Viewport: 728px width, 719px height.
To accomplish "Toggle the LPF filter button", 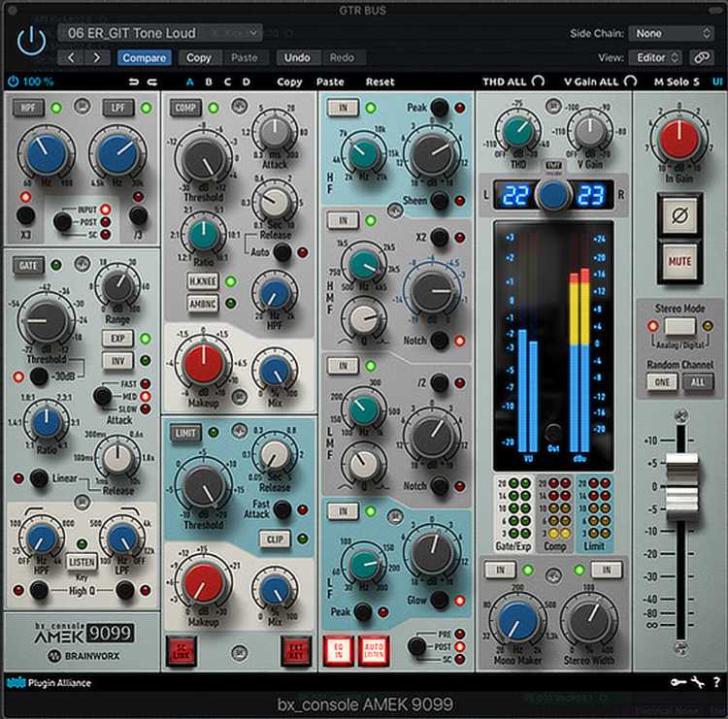I will pyautogui.click(x=118, y=108).
